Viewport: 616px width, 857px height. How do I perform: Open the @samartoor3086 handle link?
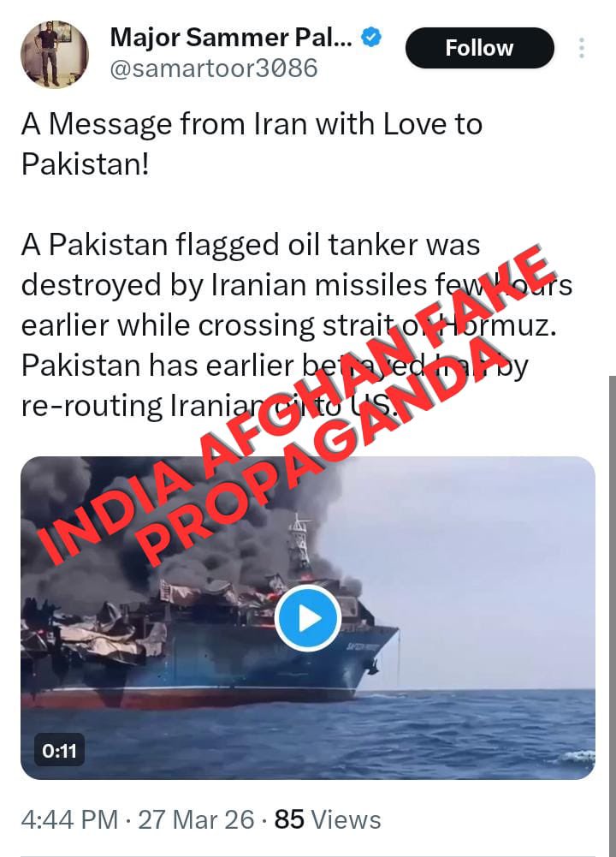[214, 68]
